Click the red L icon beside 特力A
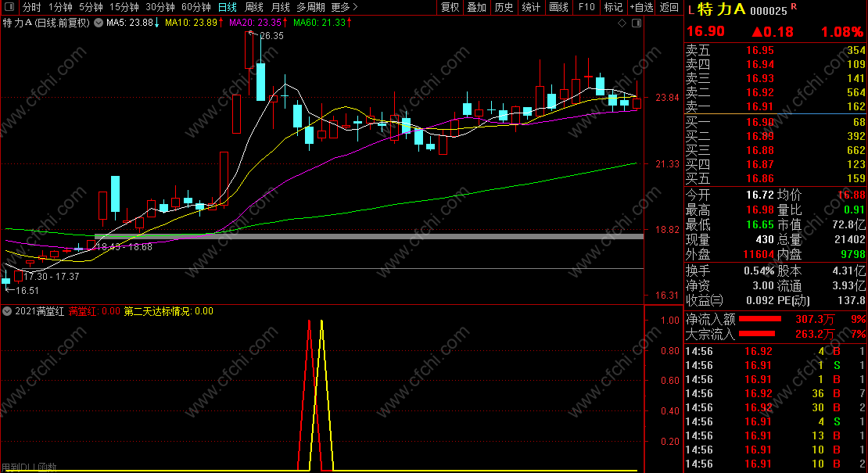The height and width of the screenshot is (473, 868). pyautogui.click(x=690, y=10)
